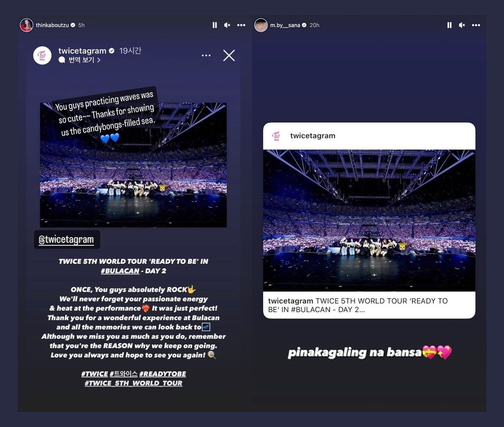Click the twicetagram logo avatar in post header
The height and width of the screenshot is (427, 504).
point(42,55)
